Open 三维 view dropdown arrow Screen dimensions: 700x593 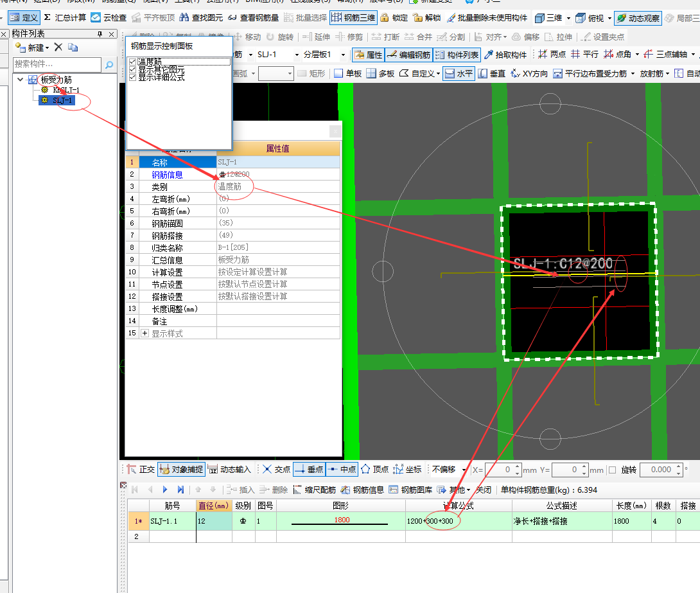[x=568, y=18]
